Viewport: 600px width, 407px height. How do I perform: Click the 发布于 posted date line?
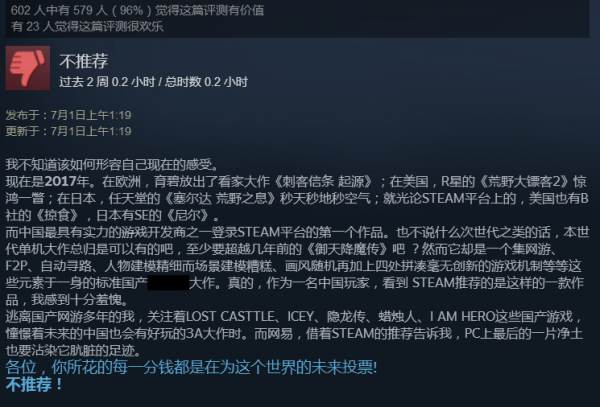coord(68,115)
